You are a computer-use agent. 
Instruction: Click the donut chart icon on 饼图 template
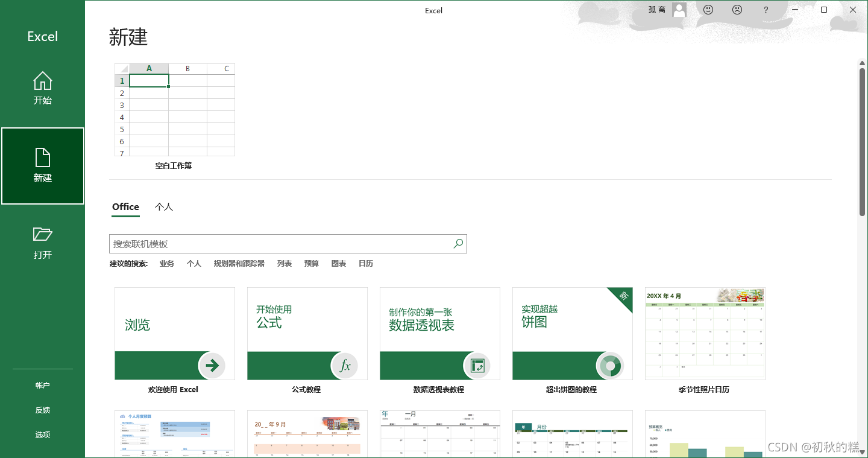[610, 365]
